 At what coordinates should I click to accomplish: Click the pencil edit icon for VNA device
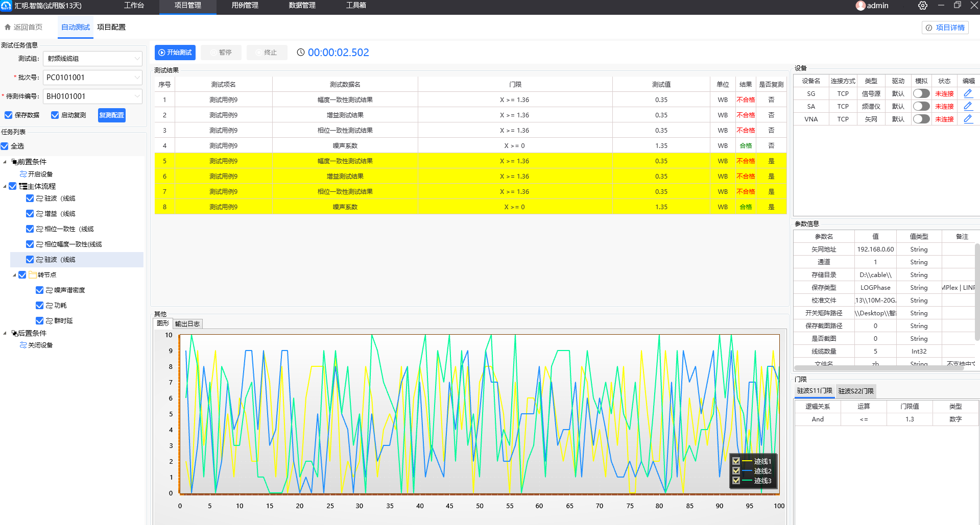coord(968,119)
